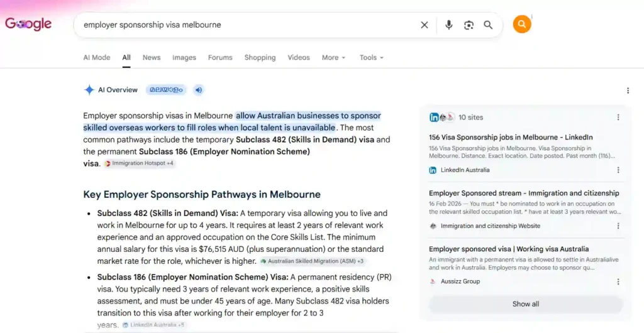644x333 pixels.
Task: Start voice search with microphone icon
Action: [x=449, y=25]
